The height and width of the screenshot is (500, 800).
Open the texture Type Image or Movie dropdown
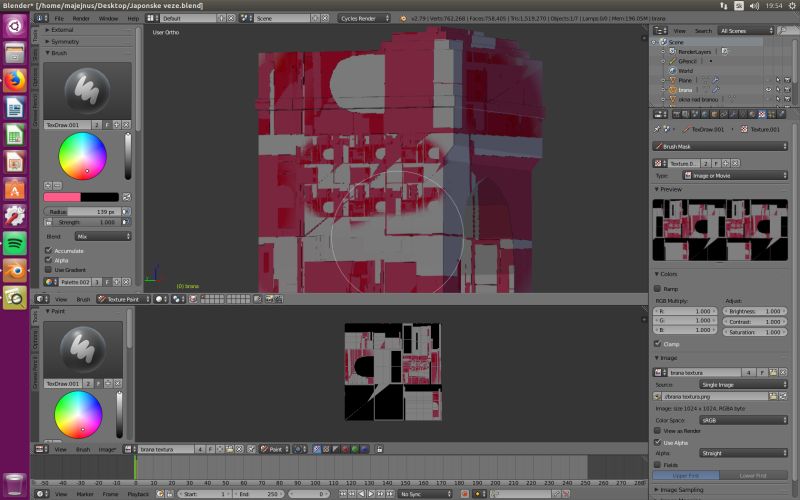[x=735, y=176]
